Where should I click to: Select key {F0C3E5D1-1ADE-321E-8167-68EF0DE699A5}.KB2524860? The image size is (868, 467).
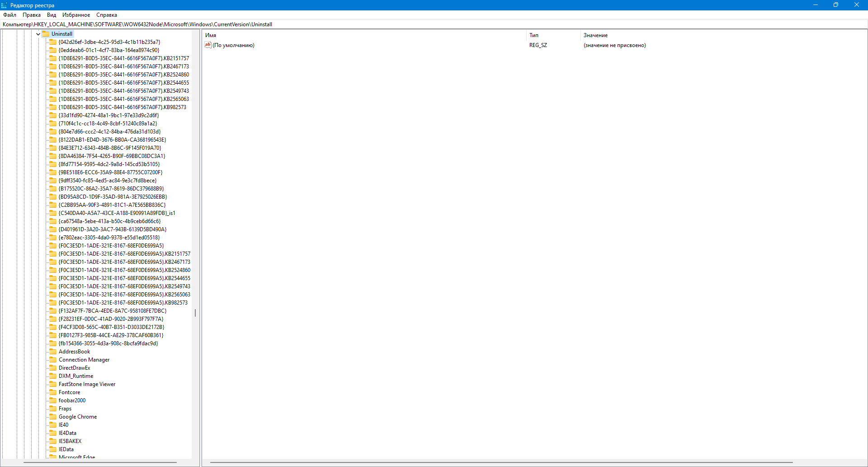click(x=124, y=270)
